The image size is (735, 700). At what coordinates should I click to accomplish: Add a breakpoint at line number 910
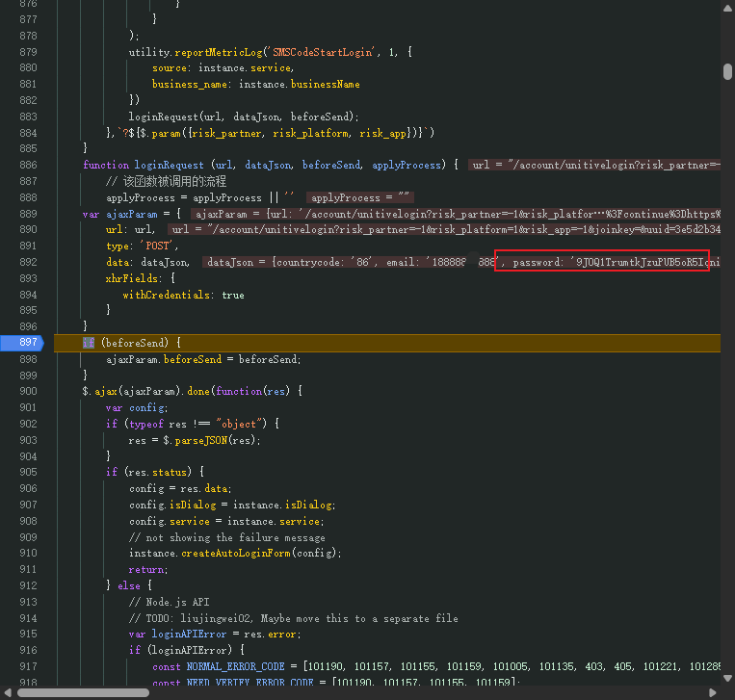click(28, 553)
